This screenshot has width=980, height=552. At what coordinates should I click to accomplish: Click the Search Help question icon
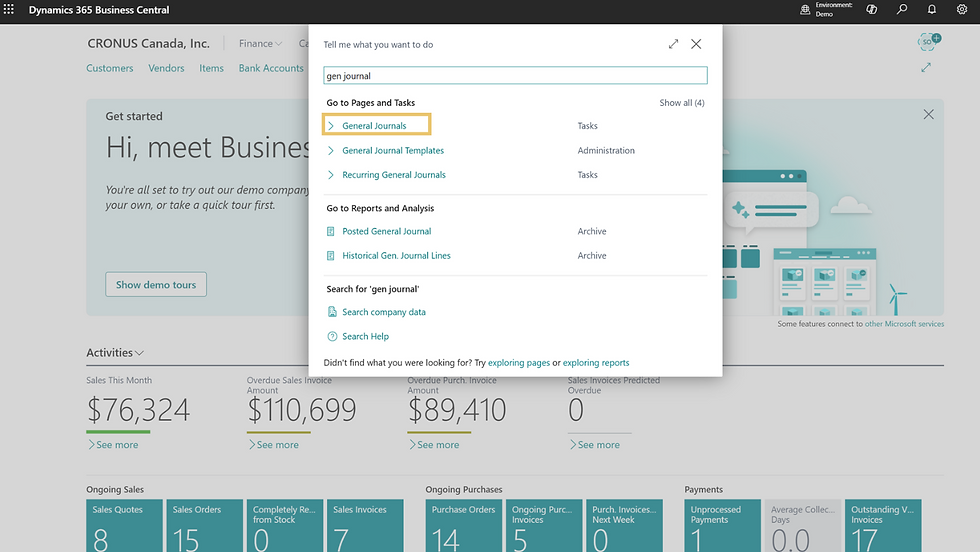332,336
